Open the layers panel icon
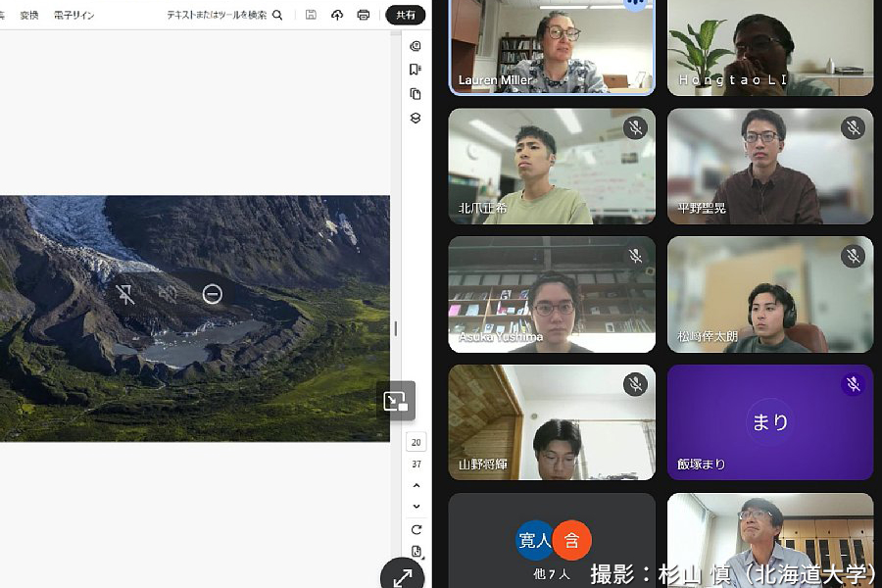This screenshot has width=882, height=588. coord(416,118)
